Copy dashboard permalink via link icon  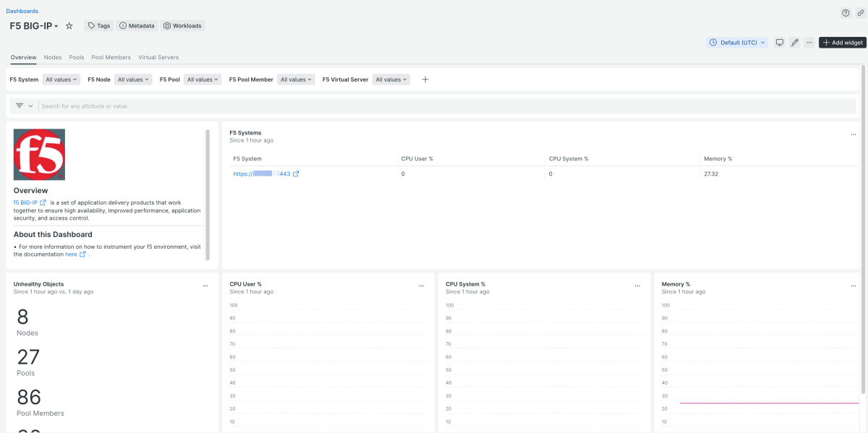[x=860, y=13]
